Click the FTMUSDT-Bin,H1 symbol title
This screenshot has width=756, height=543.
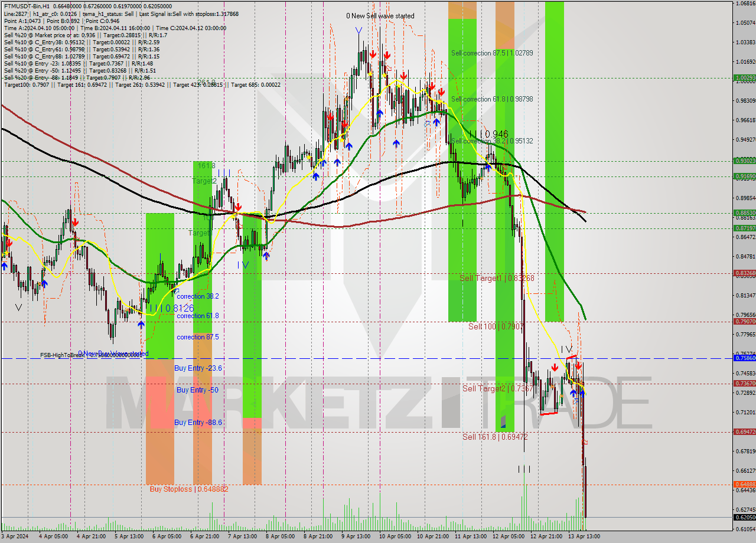pyautogui.click(x=27, y=6)
